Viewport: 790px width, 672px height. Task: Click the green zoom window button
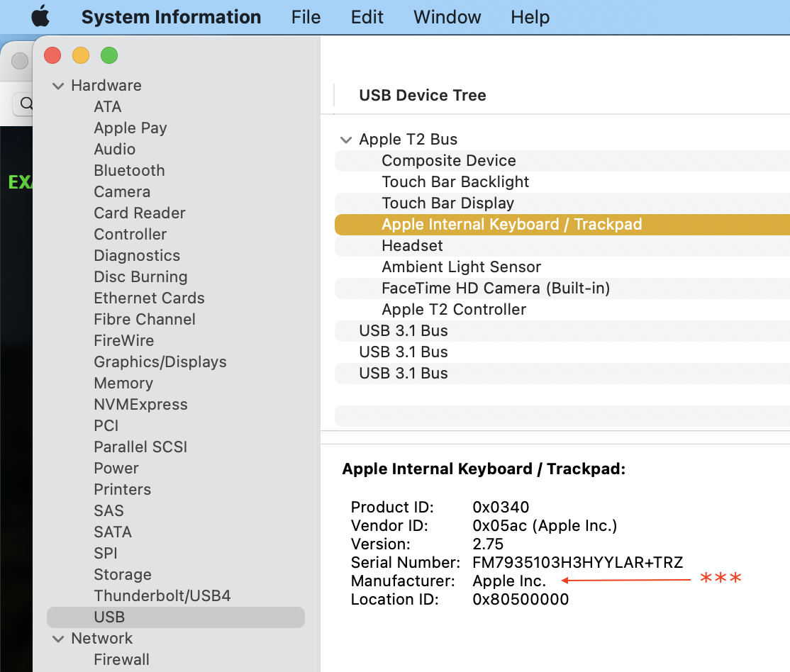point(109,55)
